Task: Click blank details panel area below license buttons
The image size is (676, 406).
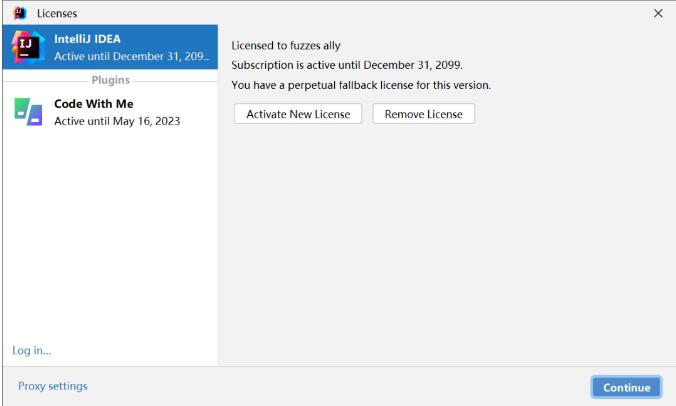Action: click(445, 250)
